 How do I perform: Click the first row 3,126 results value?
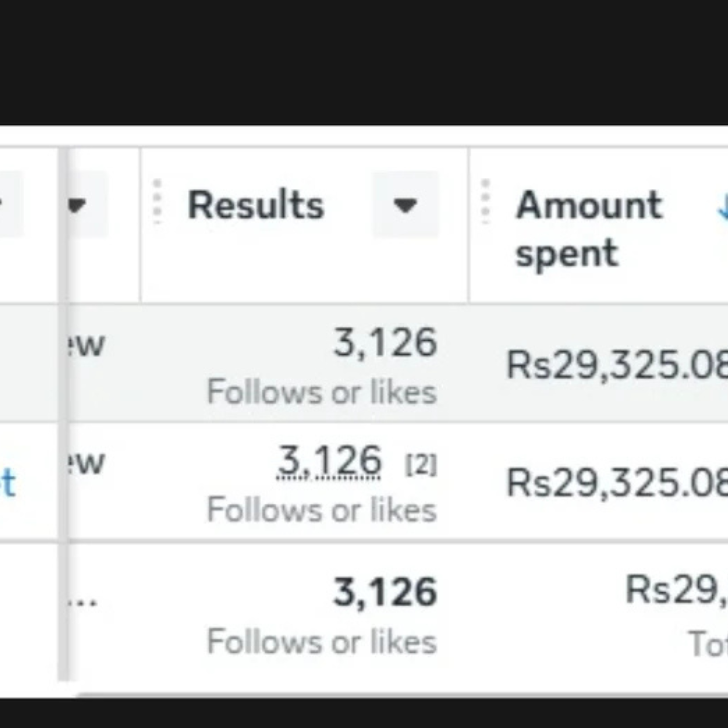[385, 342]
